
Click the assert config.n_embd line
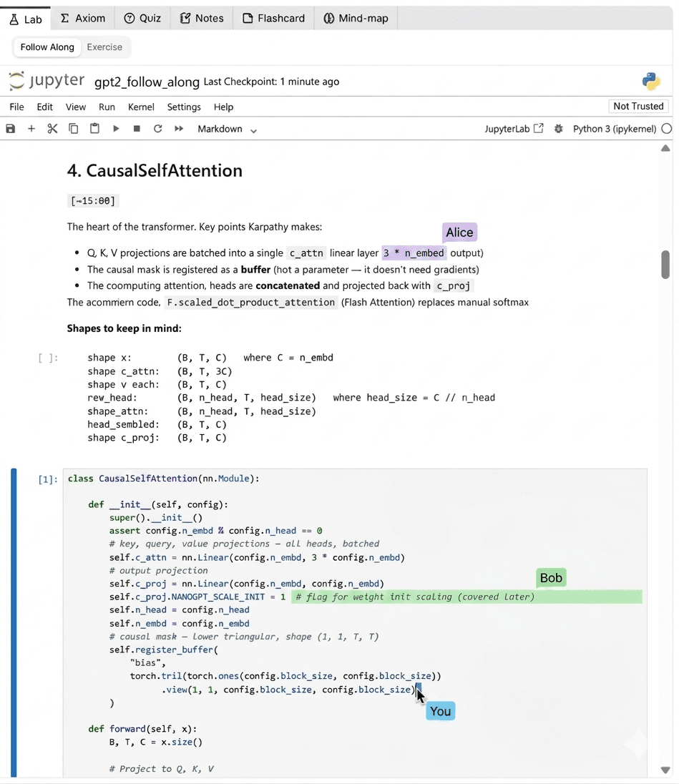click(216, 531)
